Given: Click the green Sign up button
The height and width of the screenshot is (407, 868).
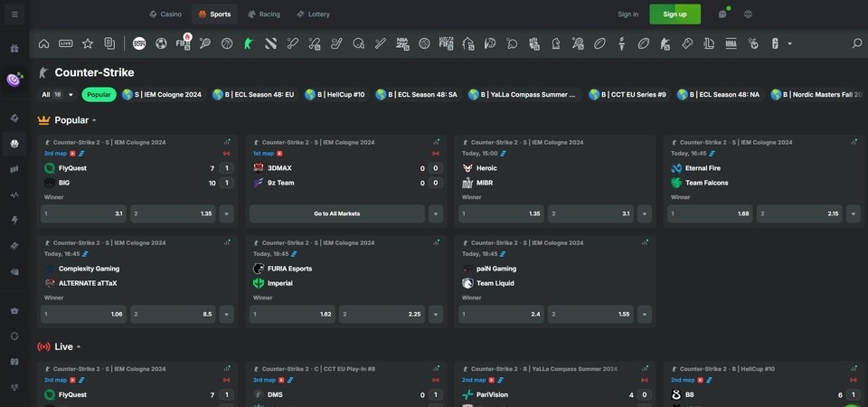Looking at the screenshot, I should click(675, 14).
